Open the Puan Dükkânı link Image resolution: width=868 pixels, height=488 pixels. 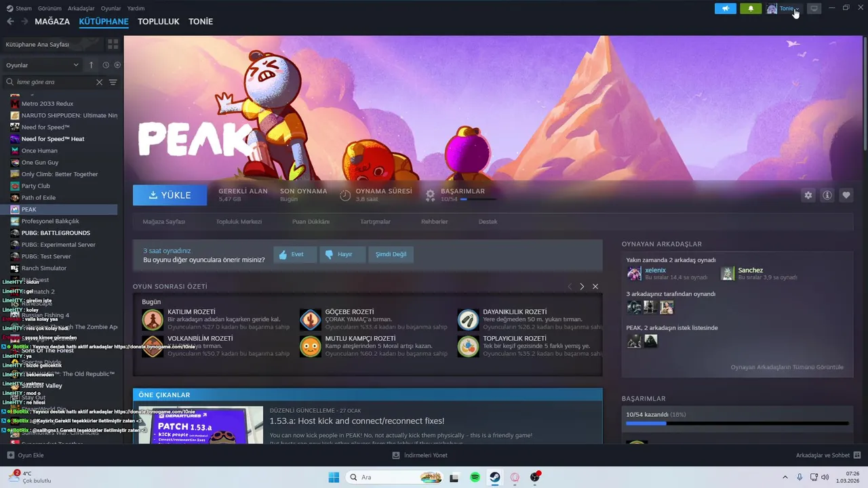pos(311,222)
